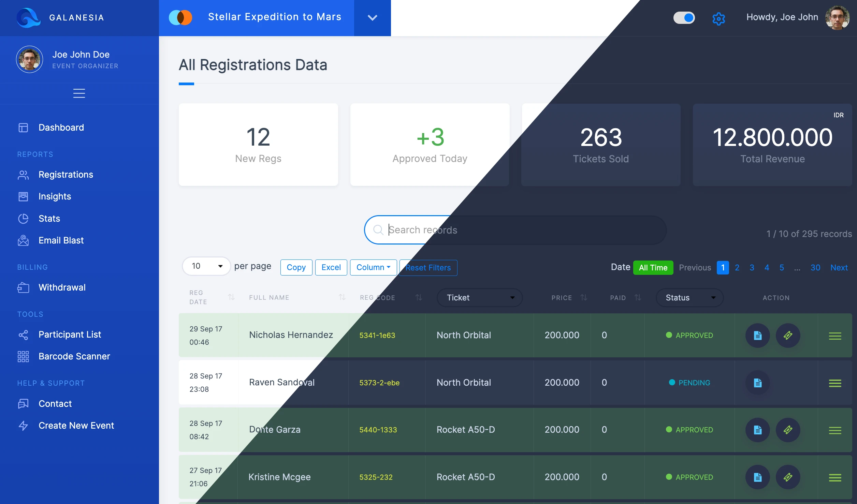Go to Barcode Scanner tool
Image resolution: width=857 pixels, height=504 pixels.
click(x=74, y=356)
